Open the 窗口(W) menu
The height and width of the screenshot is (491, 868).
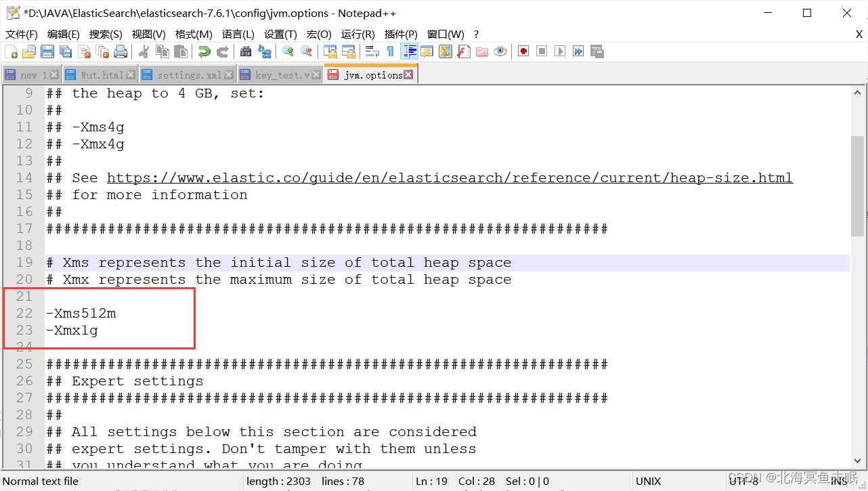pos(446,34)
